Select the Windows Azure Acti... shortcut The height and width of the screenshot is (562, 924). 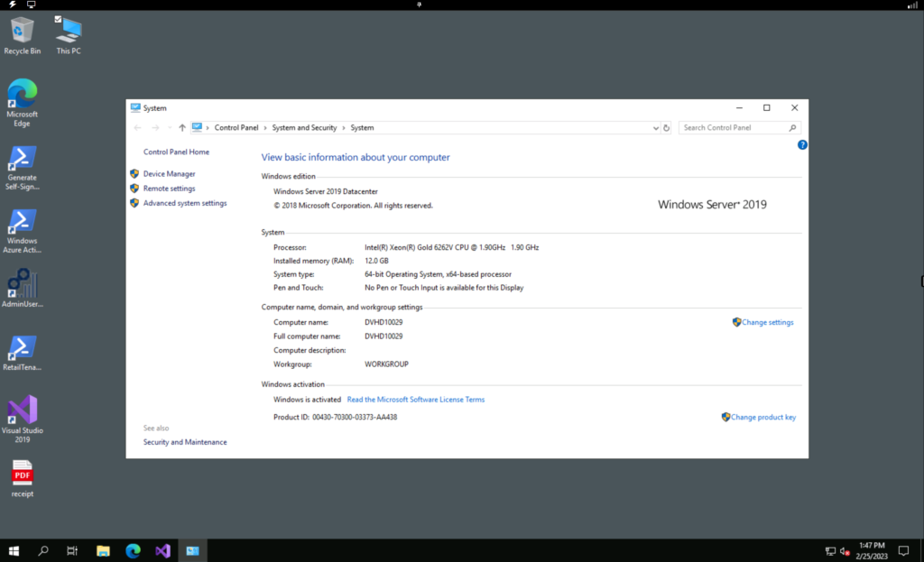coord(23,232)
